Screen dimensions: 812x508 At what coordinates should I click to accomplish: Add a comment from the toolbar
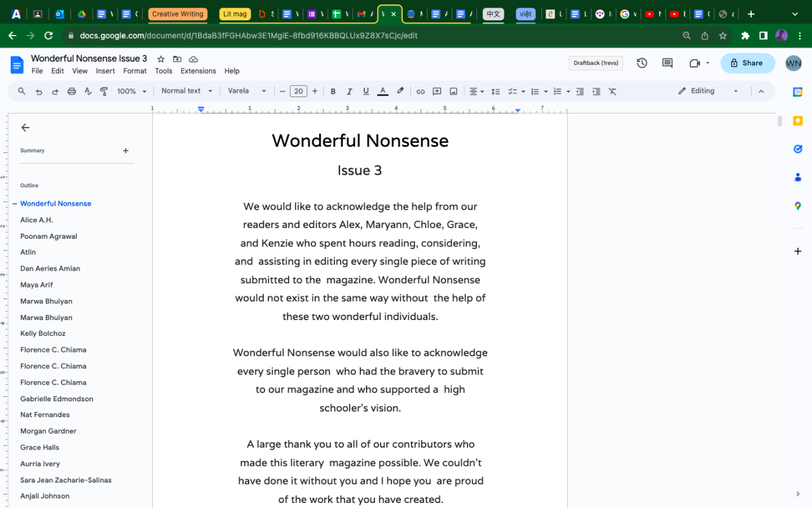[437, 91]
